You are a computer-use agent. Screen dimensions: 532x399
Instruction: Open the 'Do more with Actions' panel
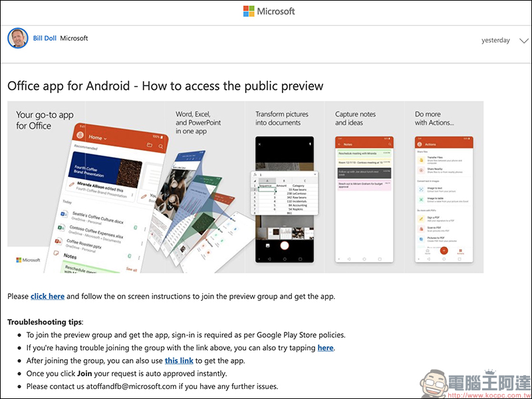pyautogui.click(x=444, y=187)
